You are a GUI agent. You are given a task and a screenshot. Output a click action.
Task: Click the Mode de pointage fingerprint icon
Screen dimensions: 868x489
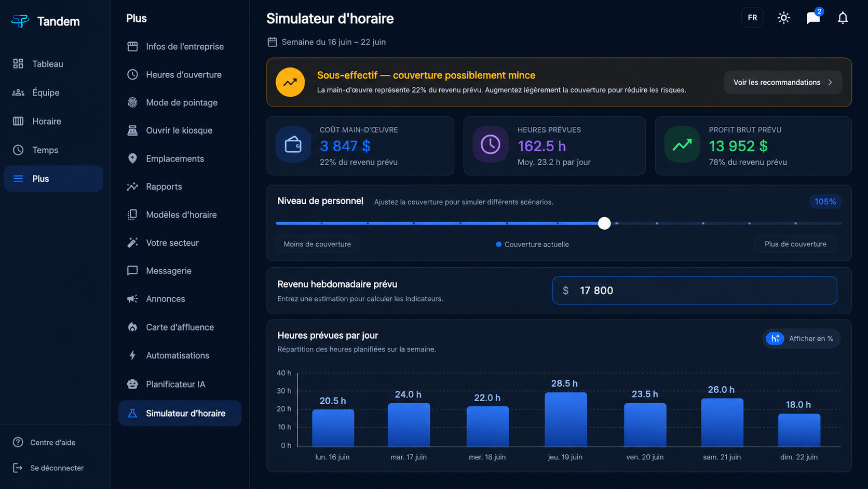pos(132,102)
